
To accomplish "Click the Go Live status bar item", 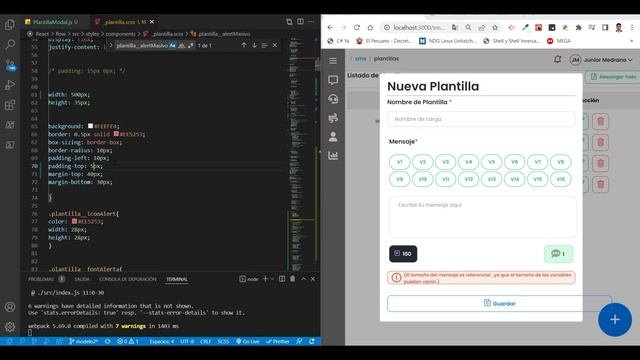I will [x=247, y=341].
